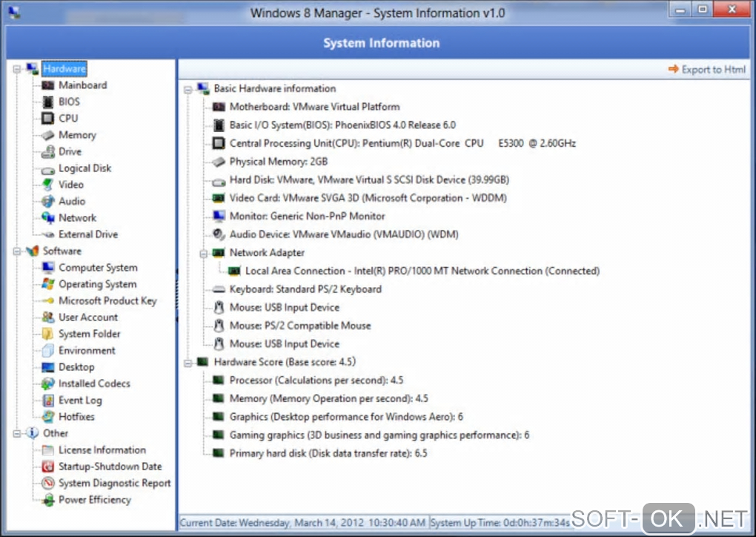This screenshot has width=756, height=537.
Task: Click the Power Efficiency icon
Action: pos(47,500)
